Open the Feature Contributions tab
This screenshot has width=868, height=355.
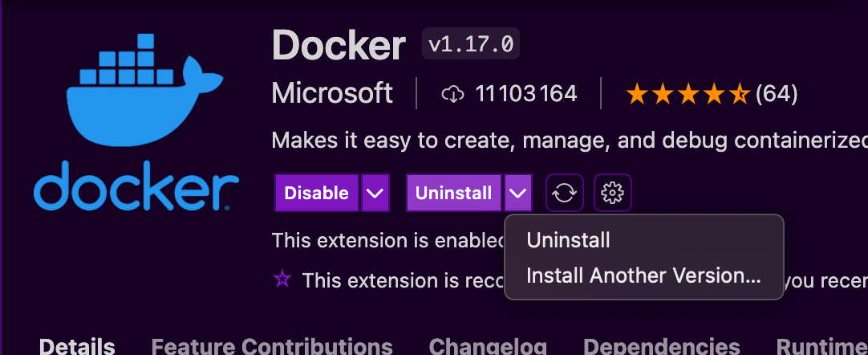click(x=272, y=346)
